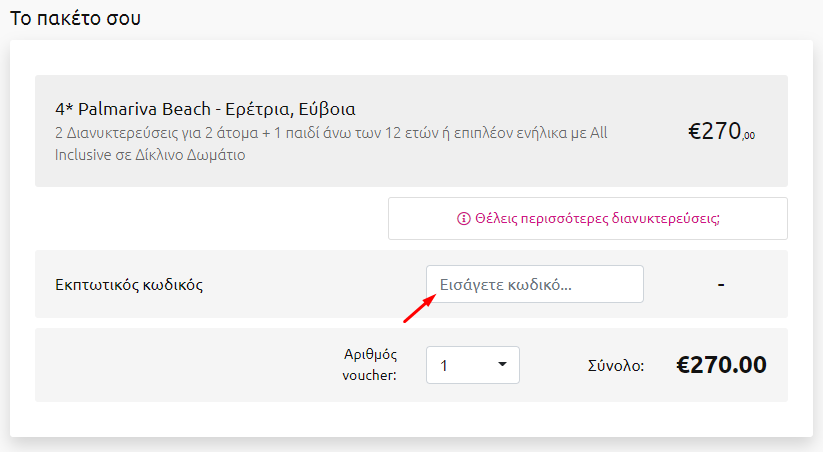
Task: Click the 2 Διανυκτερεύσεις package description text
Action: [x=331, y=144]
